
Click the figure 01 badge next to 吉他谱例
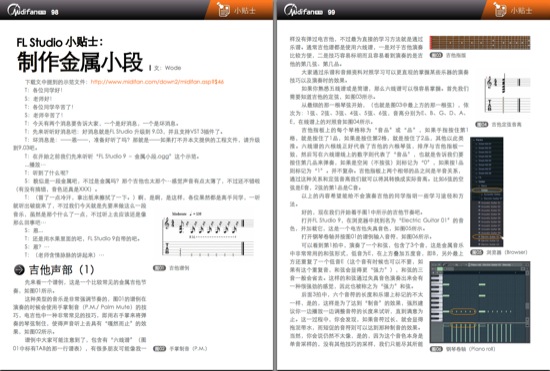(159, 268)
